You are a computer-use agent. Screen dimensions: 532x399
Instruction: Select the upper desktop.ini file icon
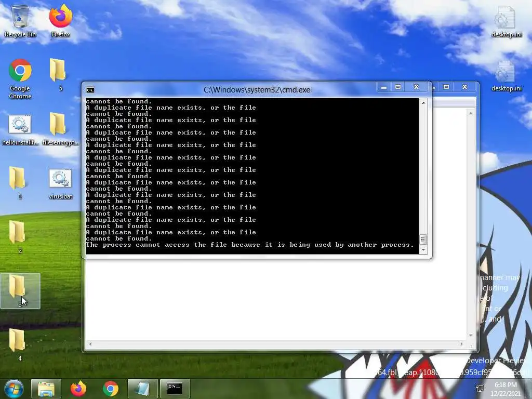tap(506, 21)
